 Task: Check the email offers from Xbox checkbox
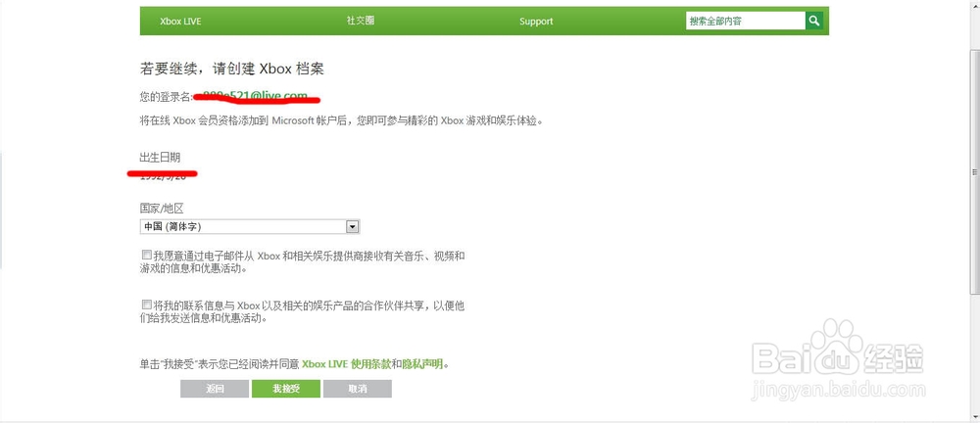pos(146,255)
